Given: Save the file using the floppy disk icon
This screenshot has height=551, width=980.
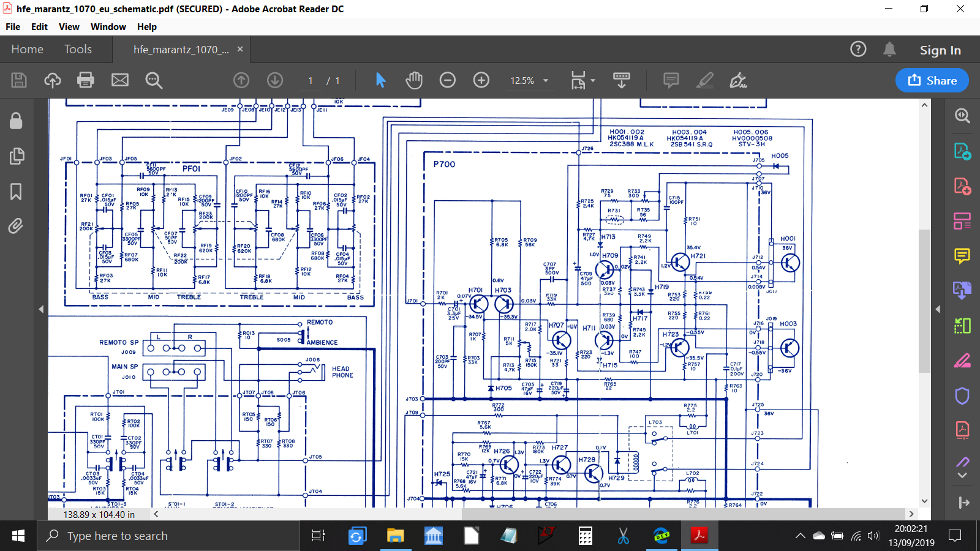Looking at the screenshot, I should (19, 80).
